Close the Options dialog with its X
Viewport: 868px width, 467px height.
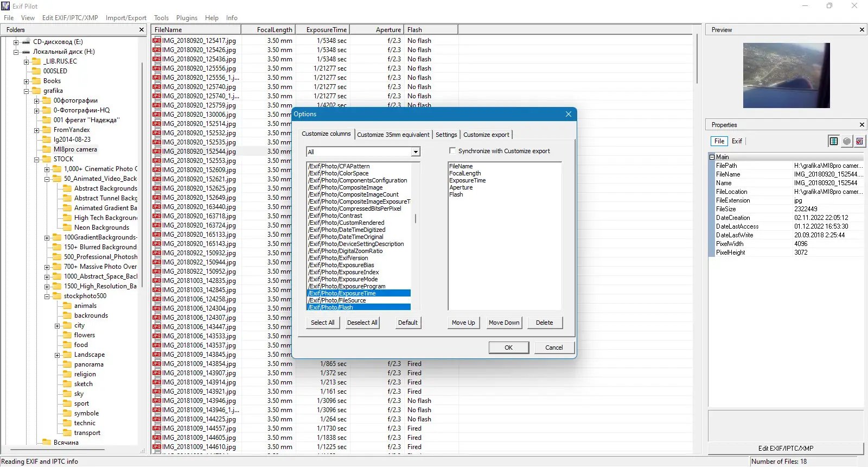tap(569, 114)
